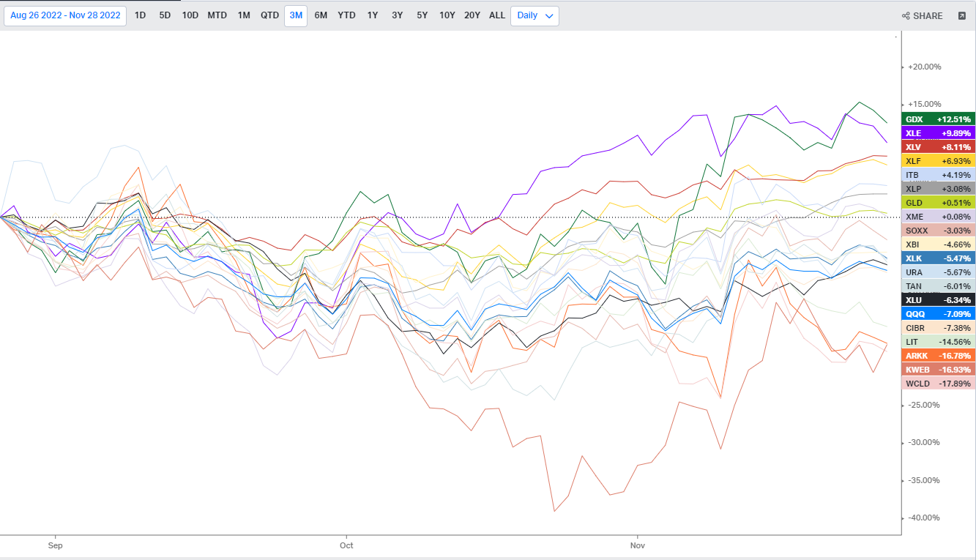Image resolution: width=976 pixels, height=560 pixels.
Task: Click the XLV +8.11% legend label
Action: click(938, 147)
